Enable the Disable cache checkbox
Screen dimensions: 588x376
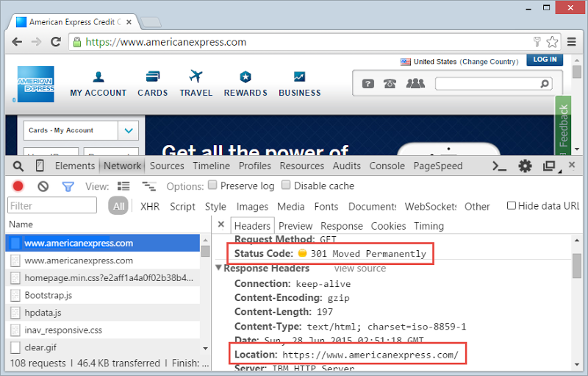click(x=286, y=185)
